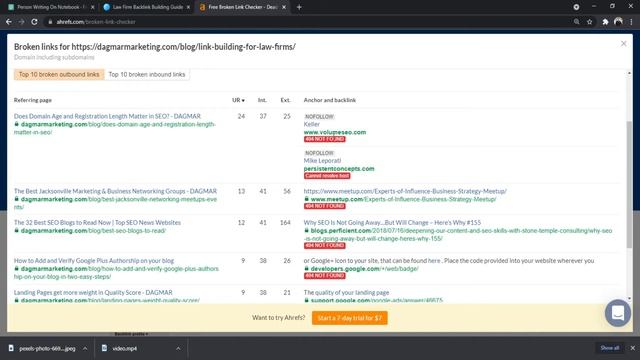Open dagmarmarketing.com best-jacksonville-networking URL
This screenshot has height=360, width=640.
[x=116, y=203]
